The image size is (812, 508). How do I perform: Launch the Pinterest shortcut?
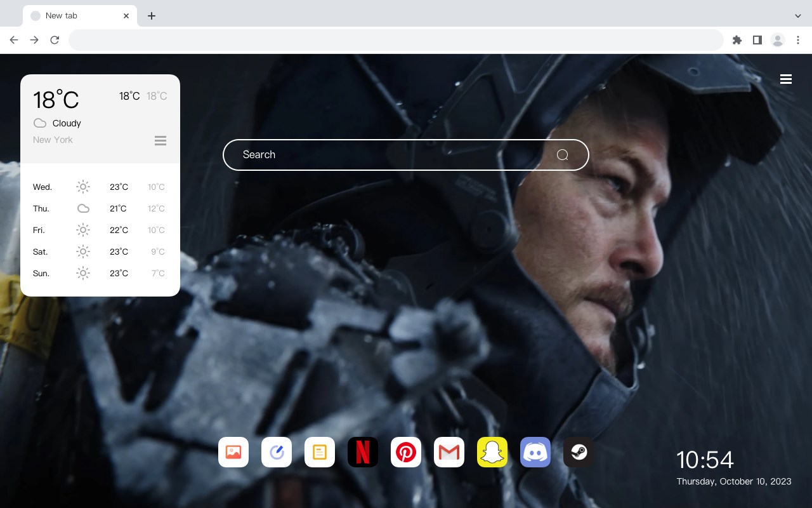(406, 452)
